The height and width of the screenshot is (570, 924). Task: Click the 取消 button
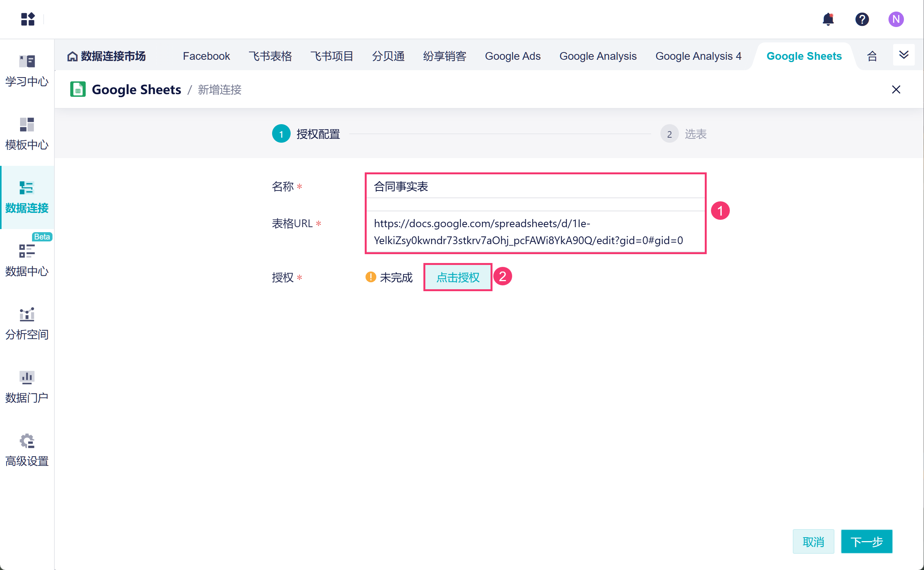tap(813, 541)
